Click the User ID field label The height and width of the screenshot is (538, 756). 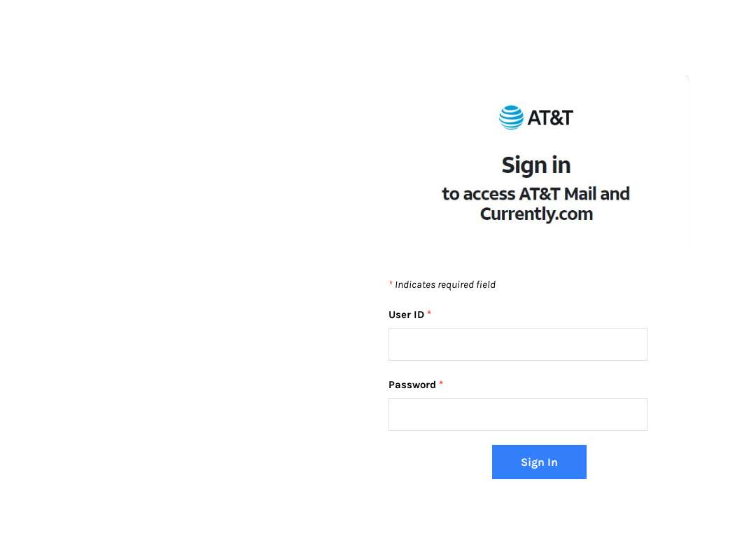click(407, 315)
